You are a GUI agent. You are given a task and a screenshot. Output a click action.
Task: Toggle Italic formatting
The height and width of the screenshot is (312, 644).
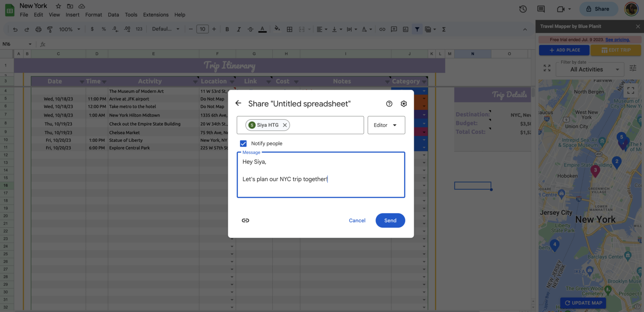point(239,29)
